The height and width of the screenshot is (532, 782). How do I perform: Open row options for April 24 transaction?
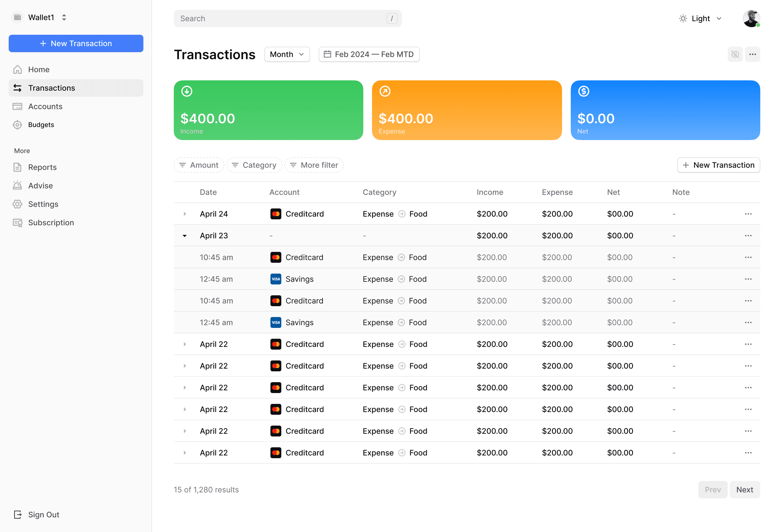[x=748, y=214]
